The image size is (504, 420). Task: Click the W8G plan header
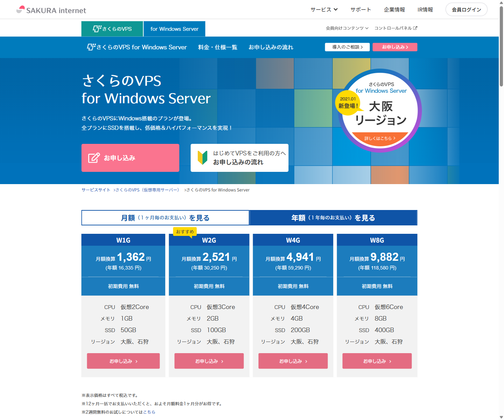coord(377,240)
